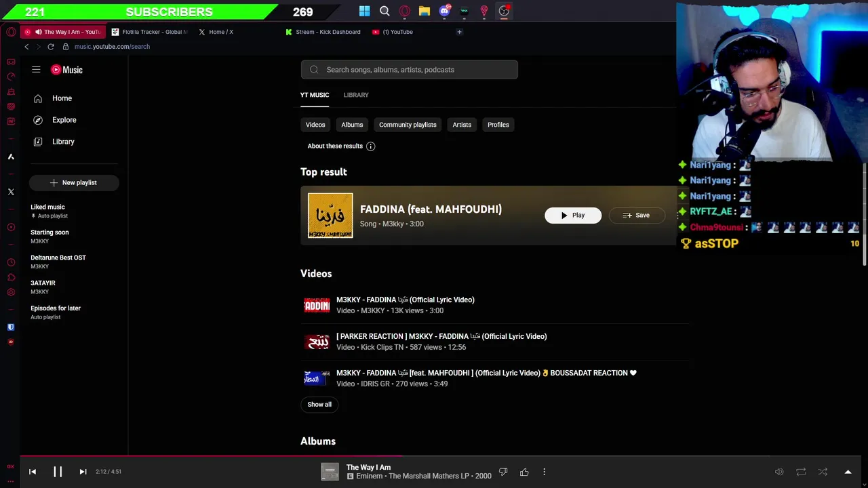Viewport: 868px width, 488px height.
Task: Click the YouTube Music logo
Action: coord(66,70)
